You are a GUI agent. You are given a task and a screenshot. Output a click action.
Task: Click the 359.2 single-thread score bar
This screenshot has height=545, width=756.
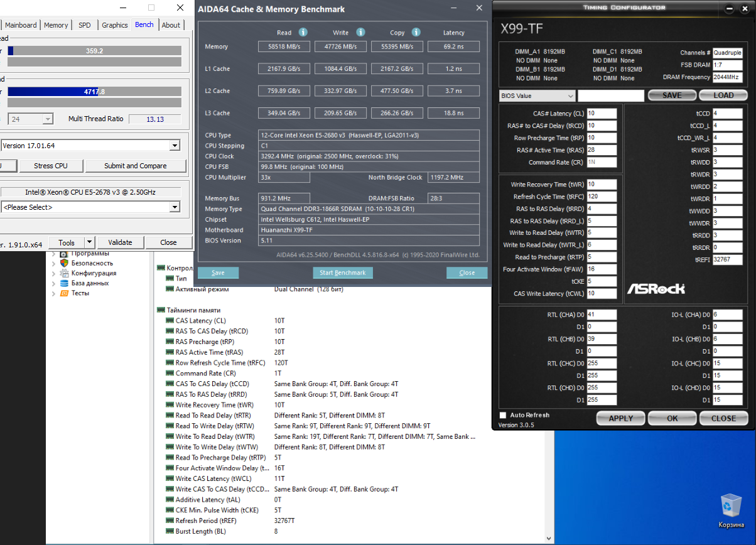[94, 51]
